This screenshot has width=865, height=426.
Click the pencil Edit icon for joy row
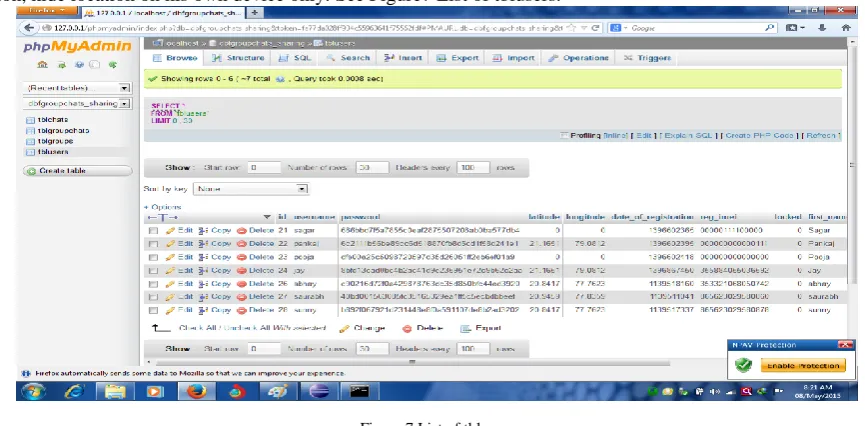click(x=170, y=270)
